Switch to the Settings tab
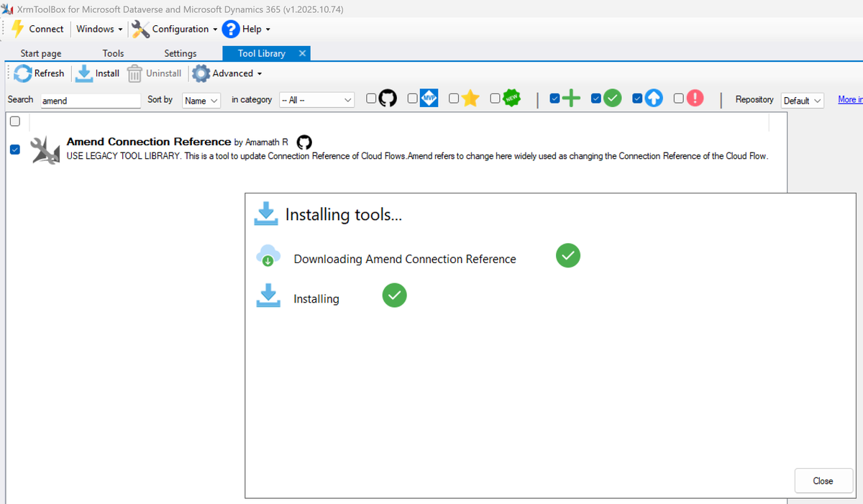863x504 pixels. 181,53
